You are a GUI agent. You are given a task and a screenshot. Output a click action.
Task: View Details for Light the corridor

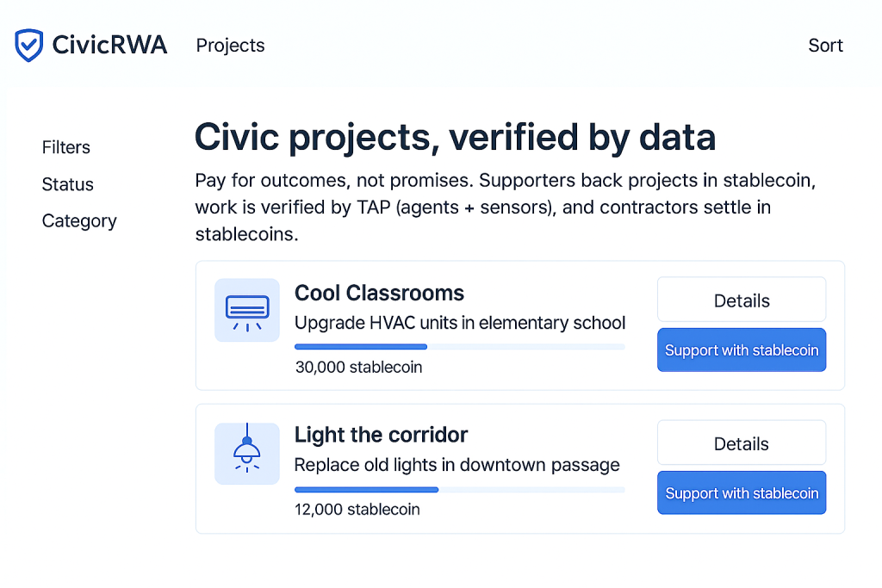click(x=742, y=443)
